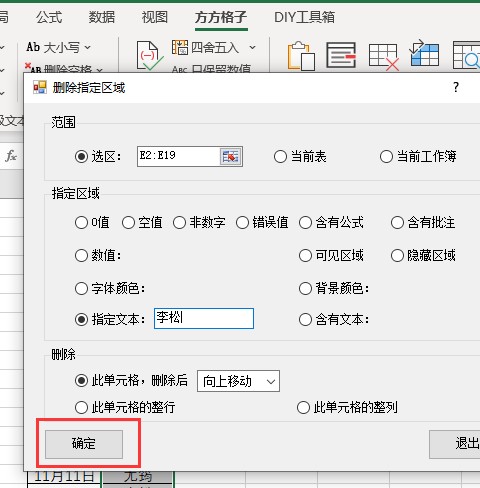Viewport: 480px width, 488px height.
Task: Expand the 四舍五入 dropdown arrow
Action: coord(253,48)
